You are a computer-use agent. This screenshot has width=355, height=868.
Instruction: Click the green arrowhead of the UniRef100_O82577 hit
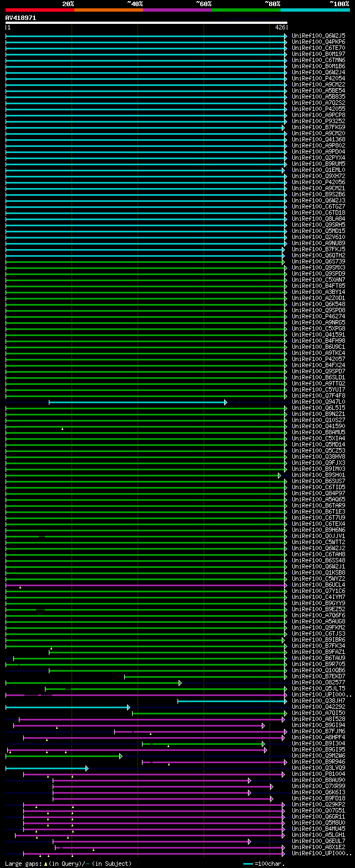(180, 683)
